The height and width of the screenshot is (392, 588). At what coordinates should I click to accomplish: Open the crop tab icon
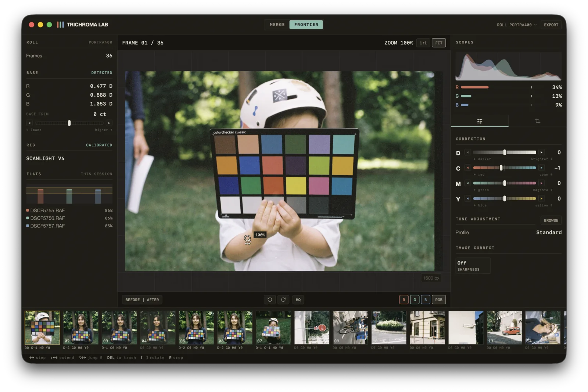pyautogui.click(x=537, y=121)
